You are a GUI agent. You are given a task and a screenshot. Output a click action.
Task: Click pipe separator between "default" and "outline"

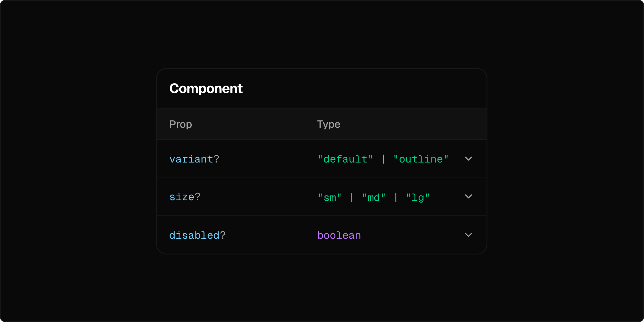point(383,159)
